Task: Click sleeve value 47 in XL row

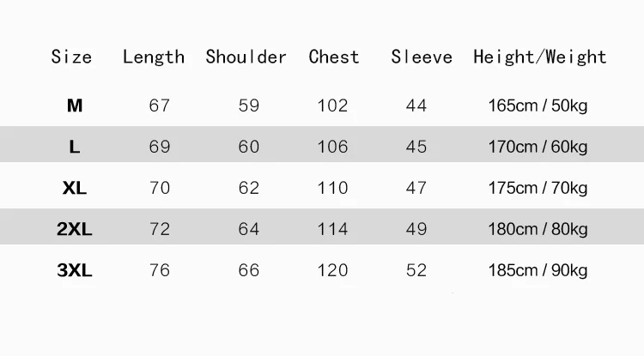Action: pos(416,188)
